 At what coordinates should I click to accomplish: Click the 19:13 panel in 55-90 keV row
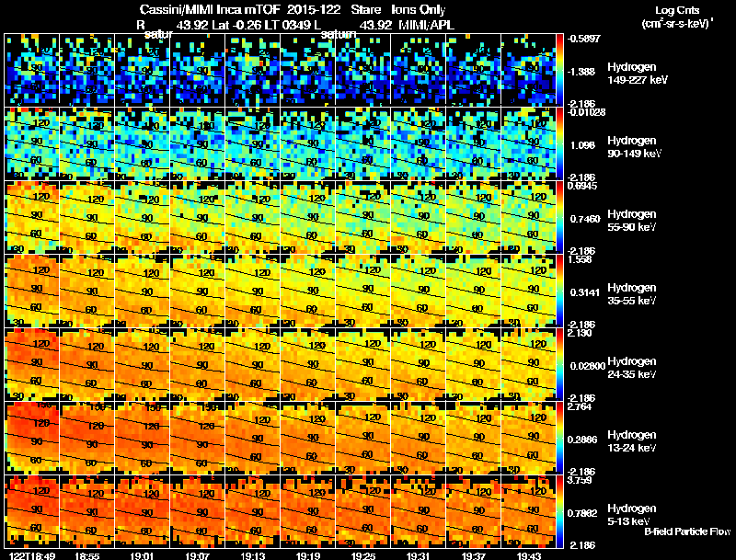[252, 217]
